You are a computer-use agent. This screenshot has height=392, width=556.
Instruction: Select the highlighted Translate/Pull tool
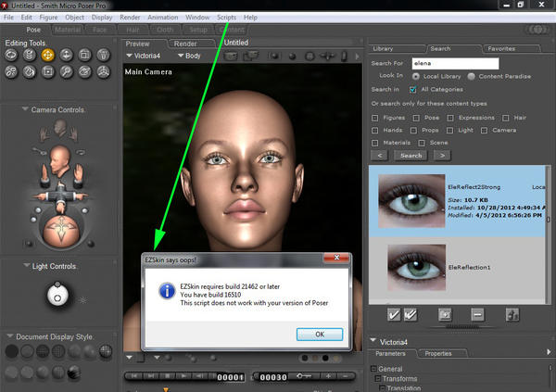click(x=48, y=55)
